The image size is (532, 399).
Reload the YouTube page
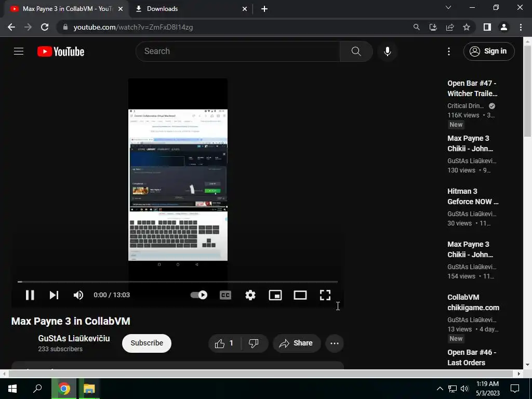coord(45,27)
